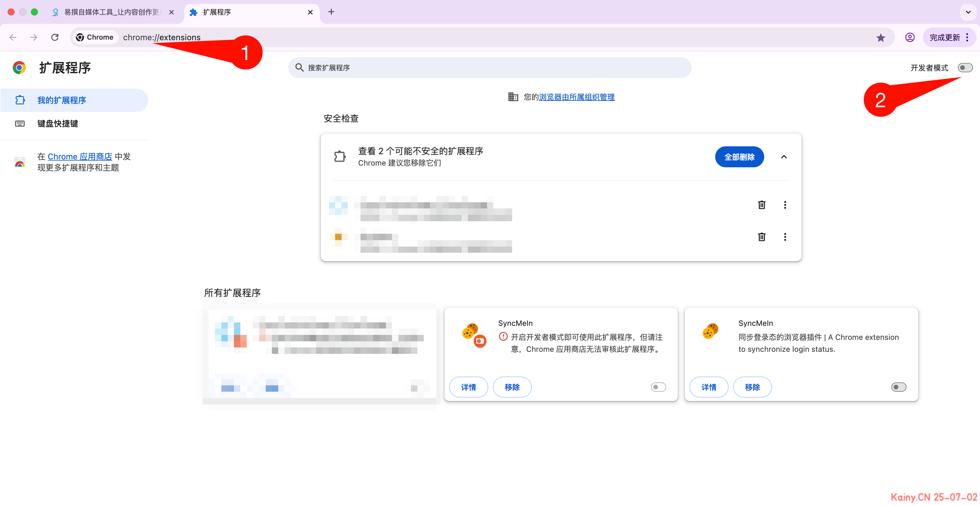Open the Chrome 应用商店 link
Screen dimensions: 980x506
point(80,156)
